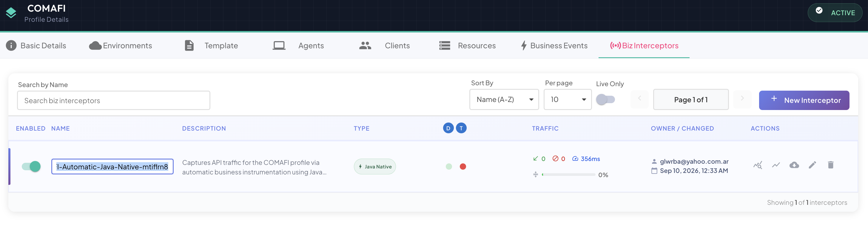Open the Environments tab
The width and height of the screenshot is (868, 226).
point(120,46)
